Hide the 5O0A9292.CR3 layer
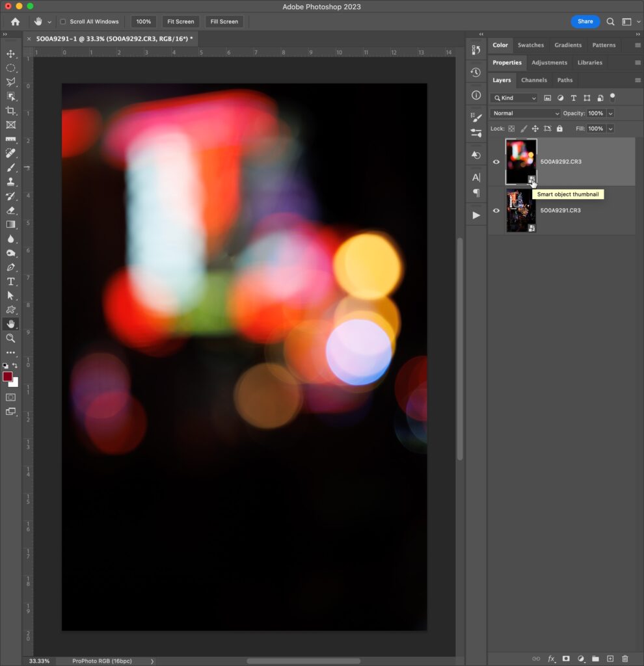The width and height of the screenshot is (644, 666). click(496, 162)
